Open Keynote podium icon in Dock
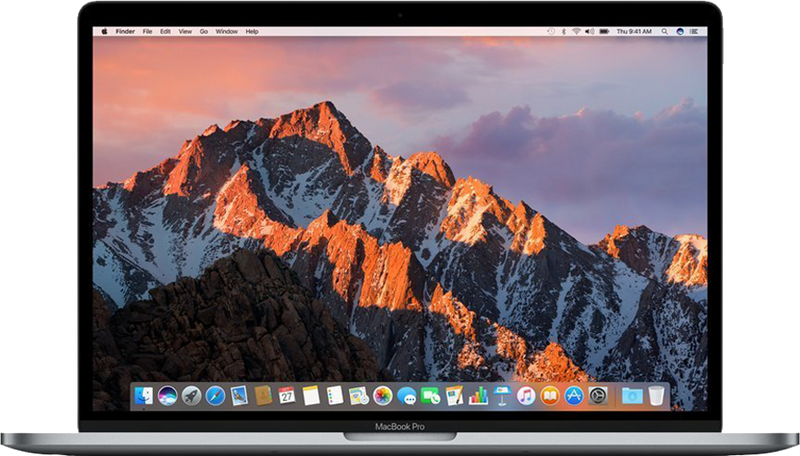 pyautogui.click(x=502, y=395)
